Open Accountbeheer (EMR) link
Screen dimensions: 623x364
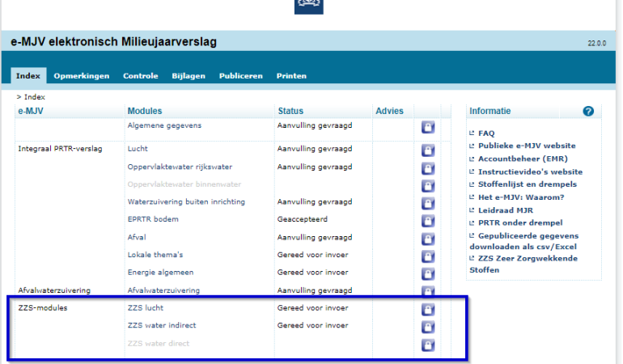[523, 159]
